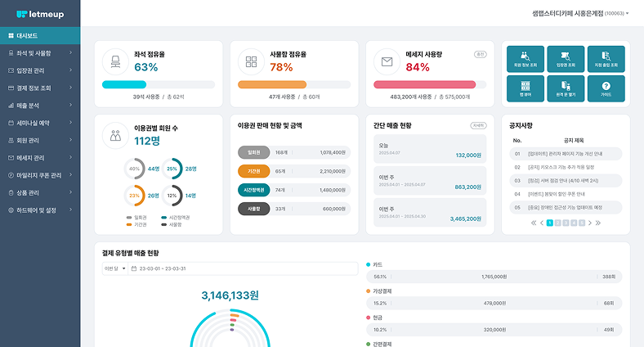The image size is (644, 347).
Task: Jump to first notice page arrow
Action: pyautogui.click(x=534, y=223)
